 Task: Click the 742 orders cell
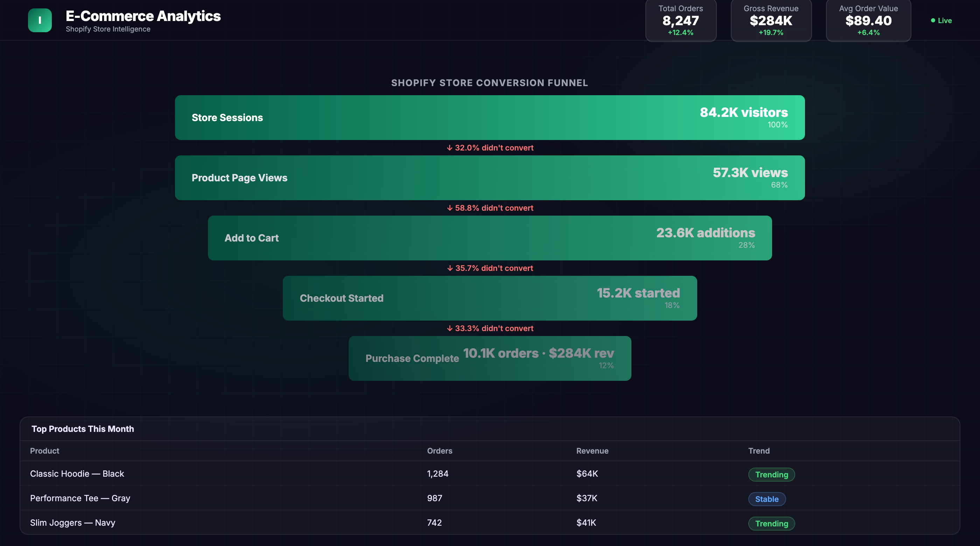(434, 523)
